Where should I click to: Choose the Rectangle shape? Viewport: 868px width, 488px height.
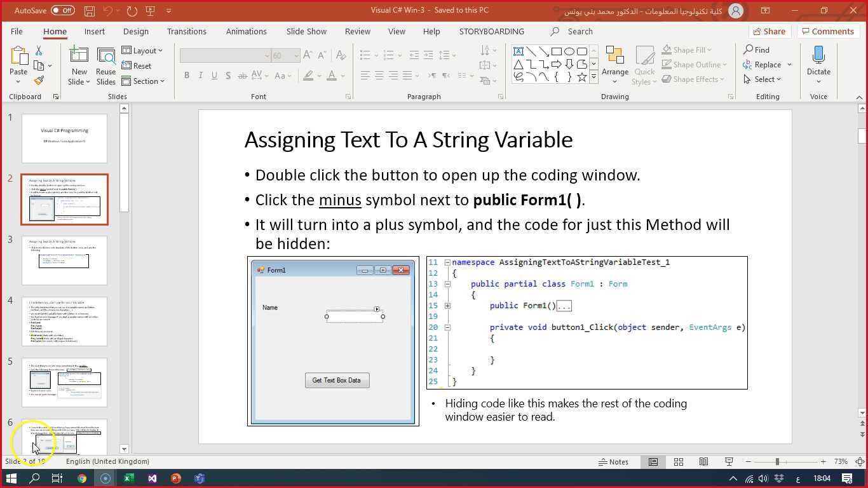pyautogui.click(x=557, y=51)
